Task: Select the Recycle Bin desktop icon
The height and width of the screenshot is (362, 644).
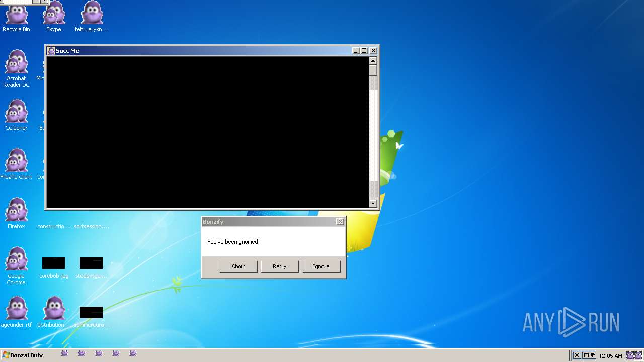Action: pos(16,17)
